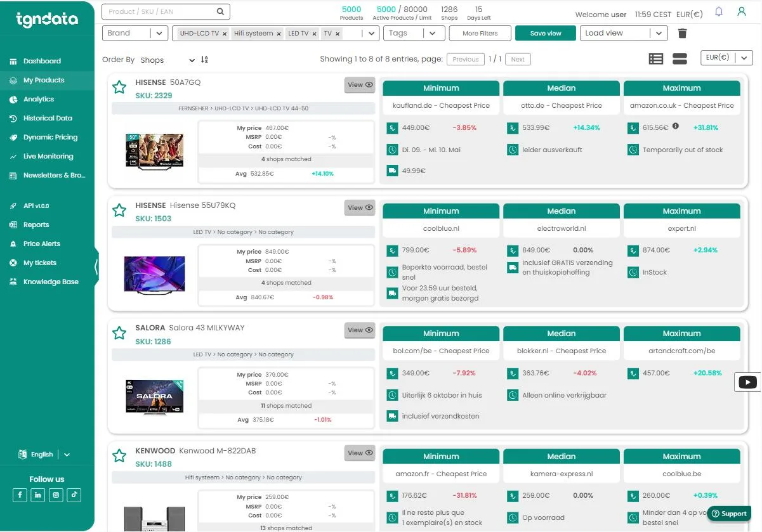Click the Hisense 50A7GQ TV thumbnail
The height and width of the screenshot is (532, 762).
coord(155,151)
